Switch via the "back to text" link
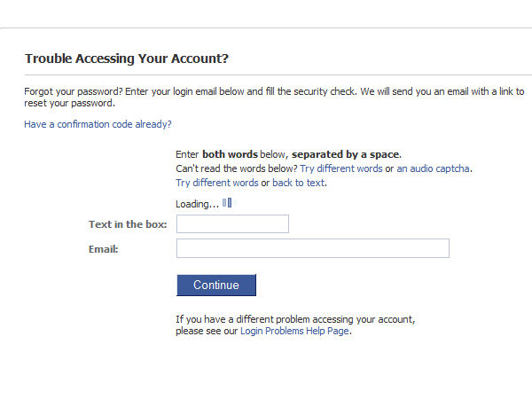Image resolution: width=532 pixels, height=399 pixels. point(298,184)
